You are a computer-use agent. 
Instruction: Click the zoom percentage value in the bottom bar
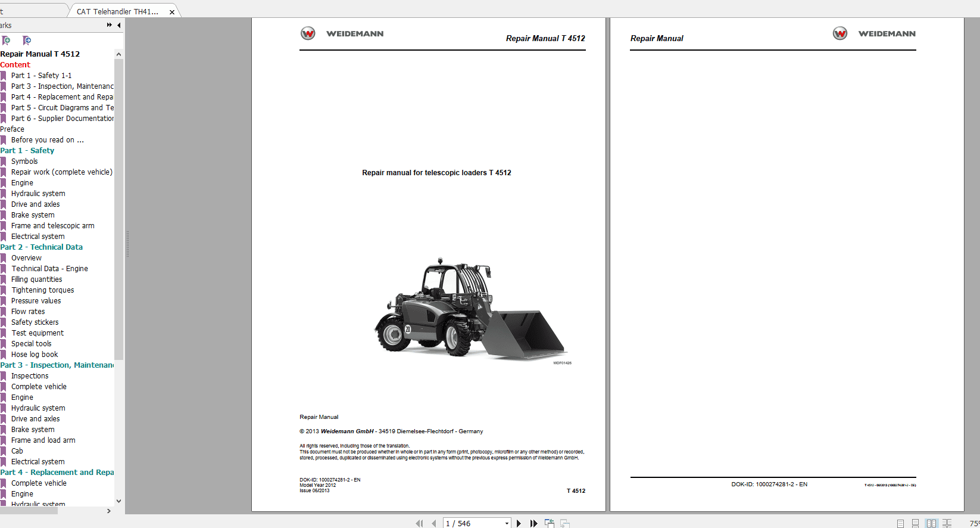[x=974, y=523]
